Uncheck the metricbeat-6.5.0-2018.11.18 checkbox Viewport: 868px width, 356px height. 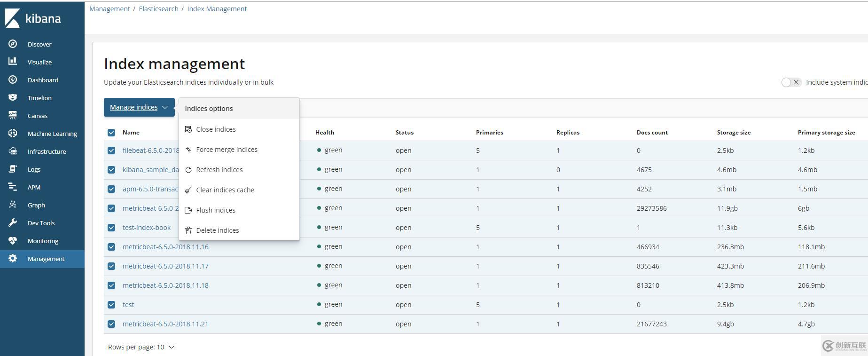[111, 285]
